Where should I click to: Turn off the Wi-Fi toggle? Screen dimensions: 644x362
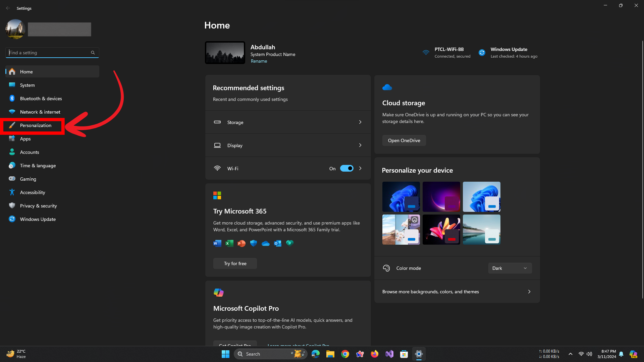coord(346,169)
